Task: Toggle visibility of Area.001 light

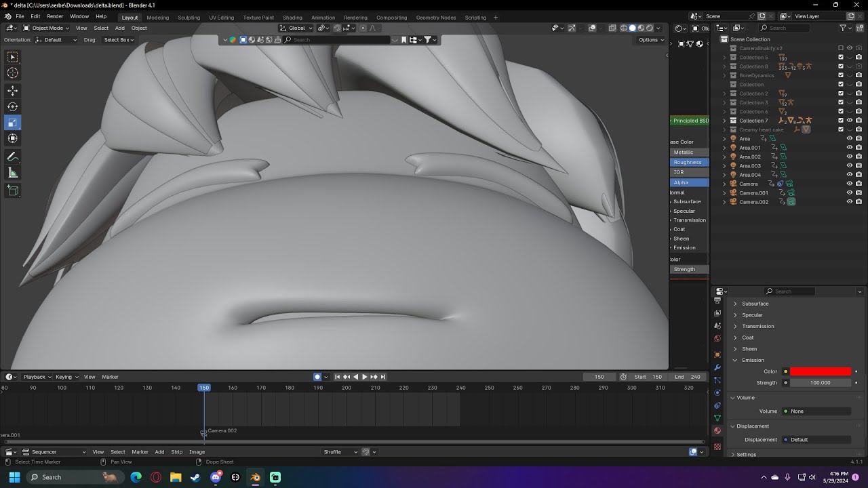Action: coord(850,147)
